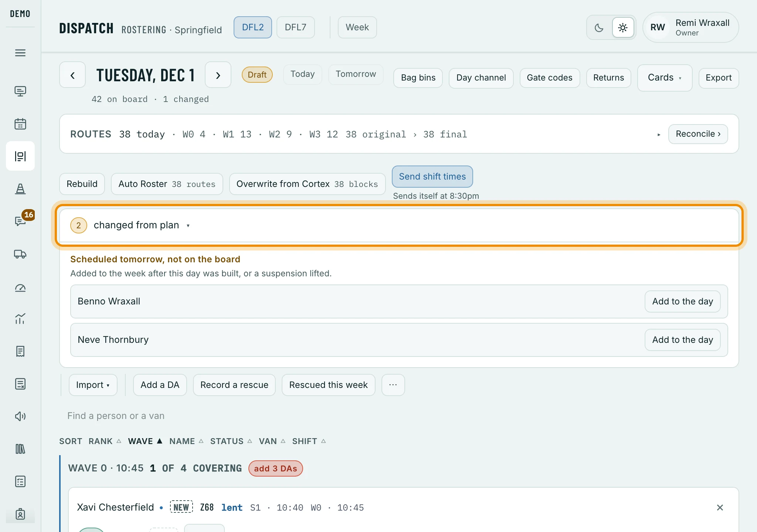Switch to light mode with sun toggle
The image size is (757, 532).
tap(623, 28)
